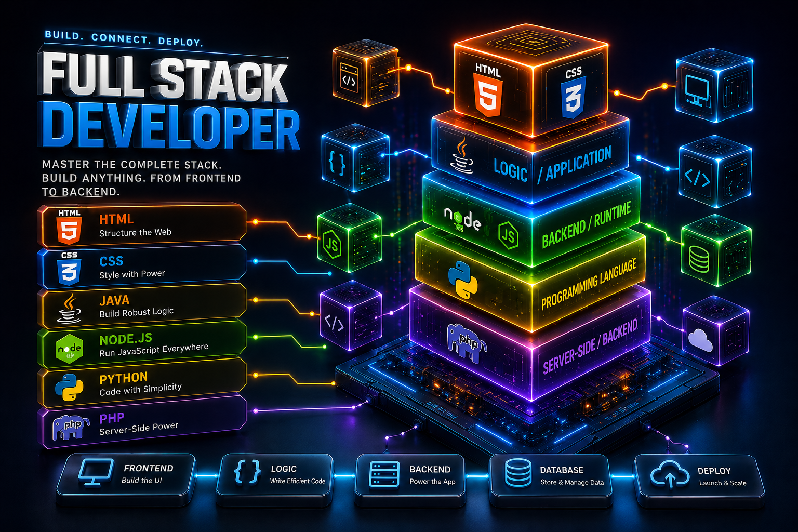Viewport: 798px width, 532px height.
Task: Click "Run JavaScript Everywhere" subtitle
Action: (x=154, y=350)
